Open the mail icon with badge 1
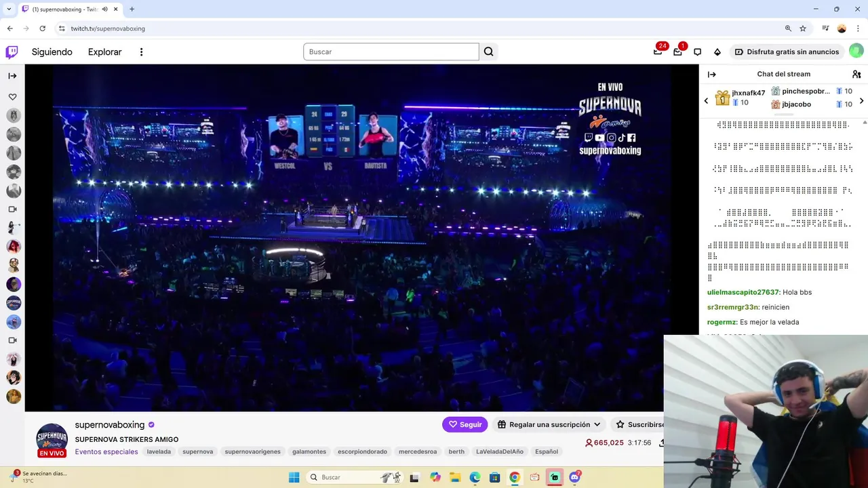The width and height of the screenshot is (868, 488). pyautogui.click(x=677, y=52)
